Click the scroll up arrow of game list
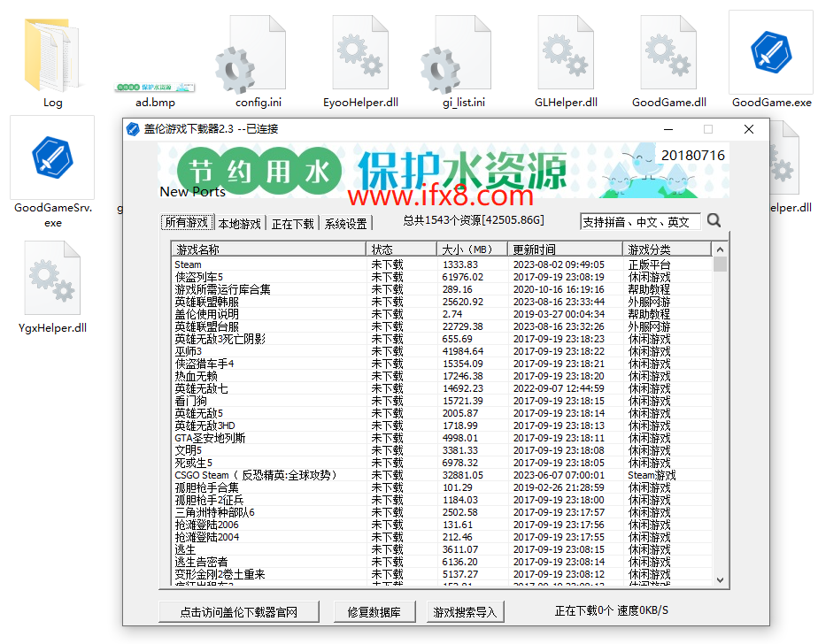Screen dimensions: 818x644 coord(720,249)
